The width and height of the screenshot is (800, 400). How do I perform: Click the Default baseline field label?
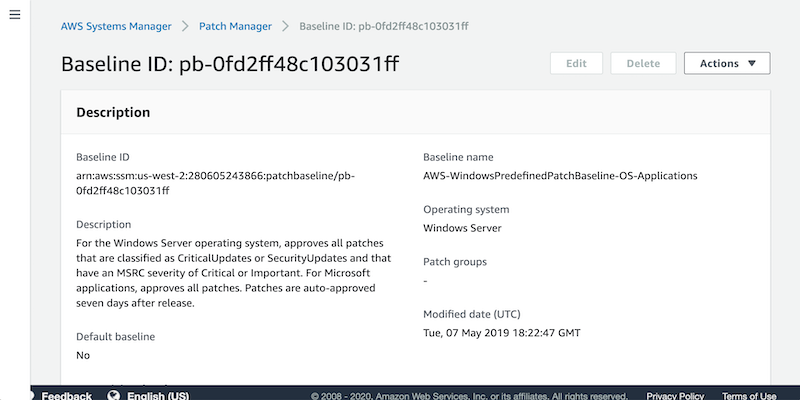point(115,337)
